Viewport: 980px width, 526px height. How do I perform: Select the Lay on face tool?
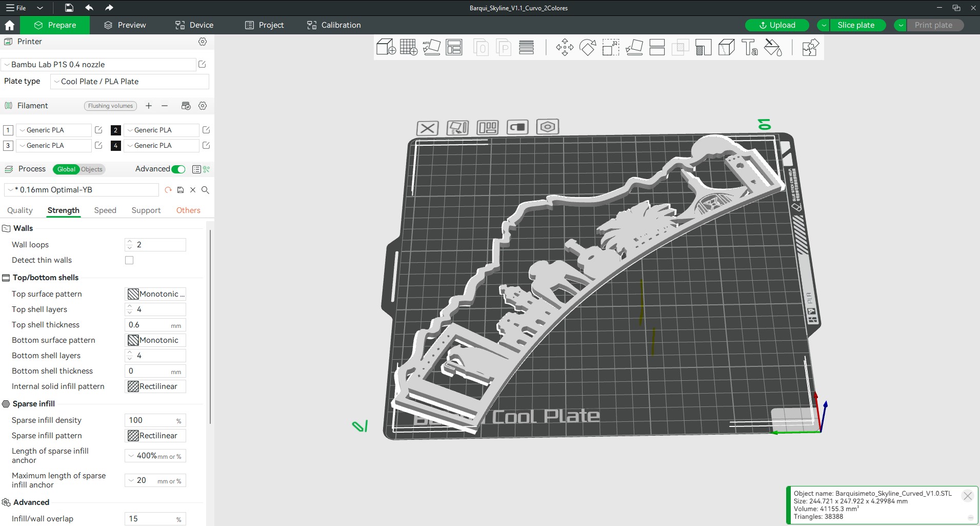tap(634, 48)
